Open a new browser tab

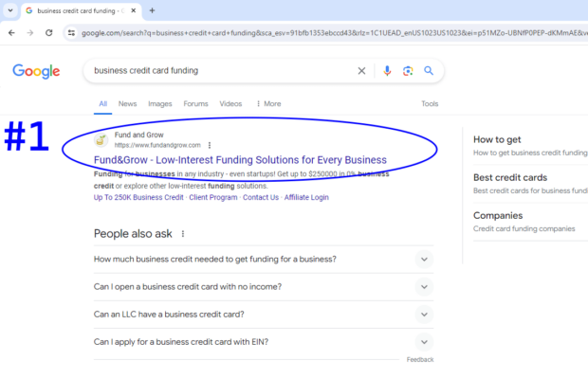pyautogui.click(x=152, y=10)
